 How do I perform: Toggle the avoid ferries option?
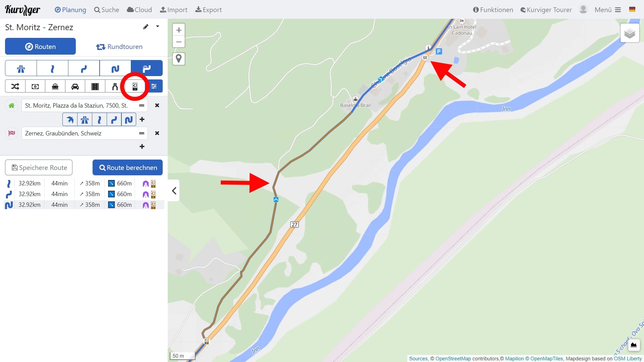pyautogui.click(x=55, y=86)
